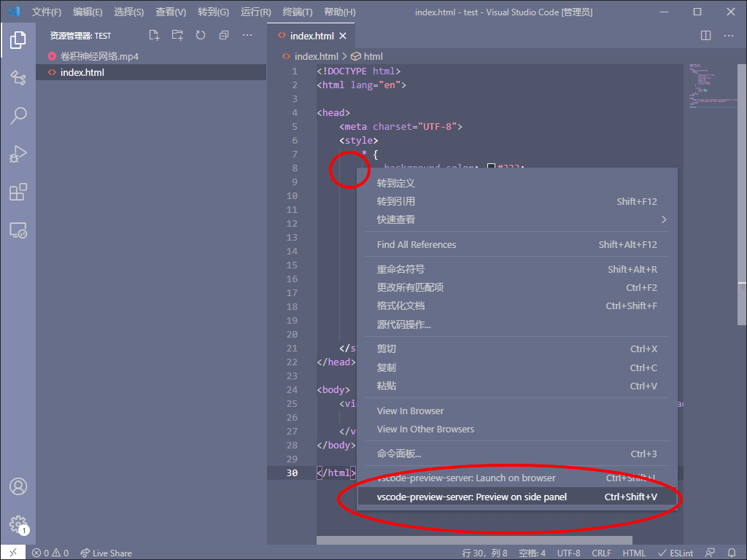Choose View In Other Browsers entry
This screenshot has width=747, height=560.
[x=517, y=429]
